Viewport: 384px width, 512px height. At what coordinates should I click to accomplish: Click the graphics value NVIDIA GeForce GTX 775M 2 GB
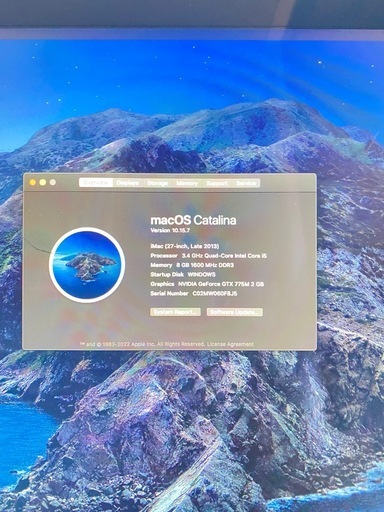coord(221,284)
